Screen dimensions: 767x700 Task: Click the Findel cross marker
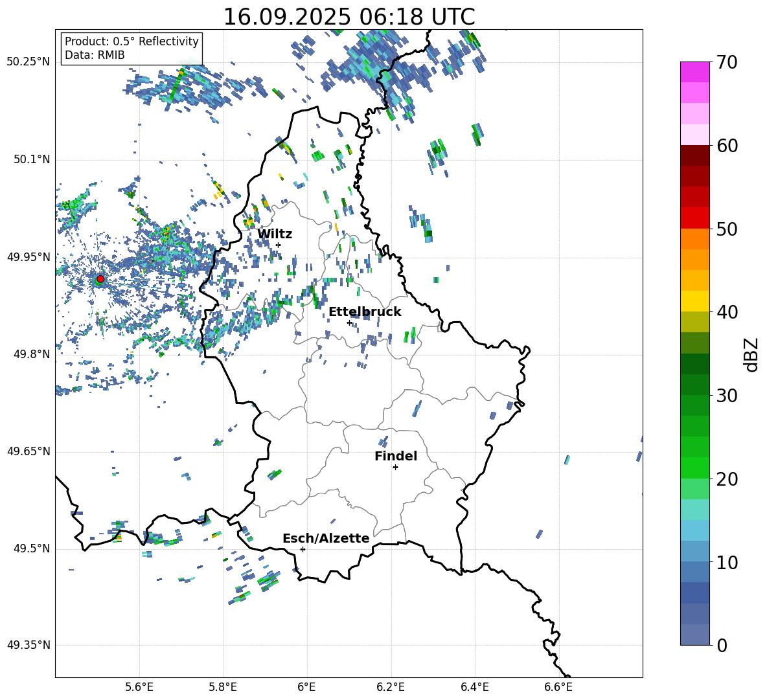pos(395,468)
